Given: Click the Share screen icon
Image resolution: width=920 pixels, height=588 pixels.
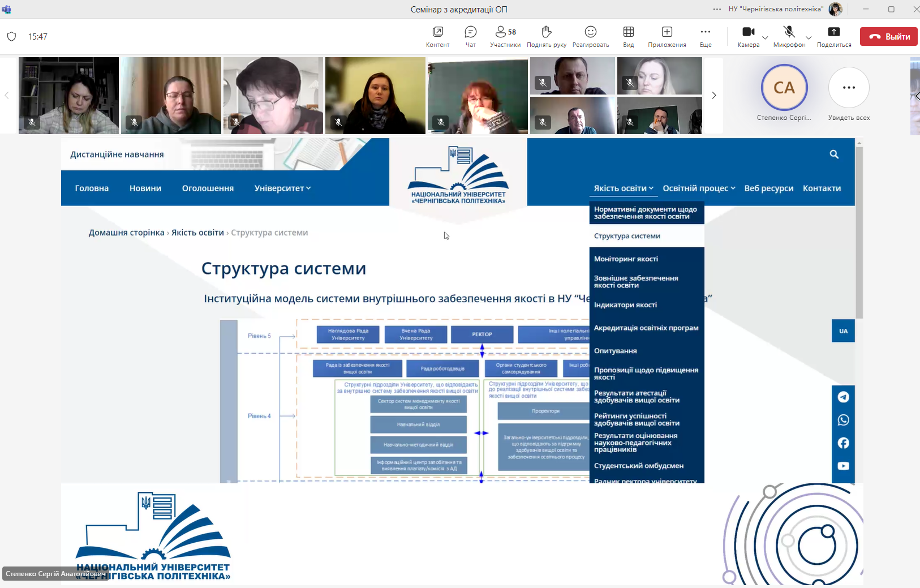Looking at the screenshot, I should coord(833,32).
